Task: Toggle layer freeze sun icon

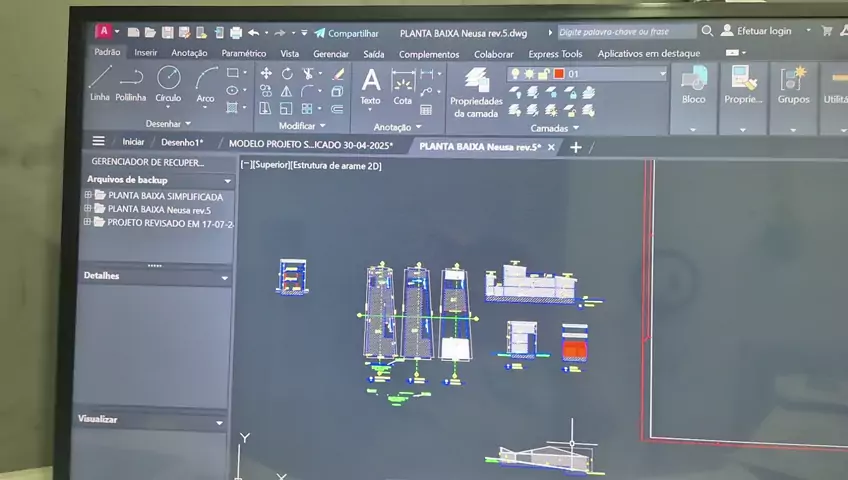Action: tap(528, 74)
